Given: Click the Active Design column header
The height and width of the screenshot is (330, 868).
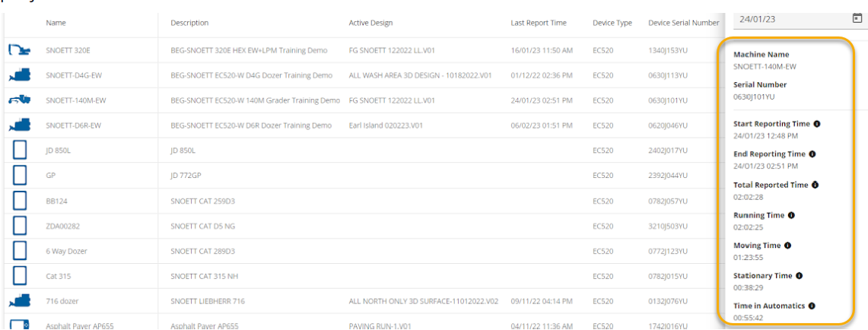Looking at the screenshot, I should [x=370, y=23].
